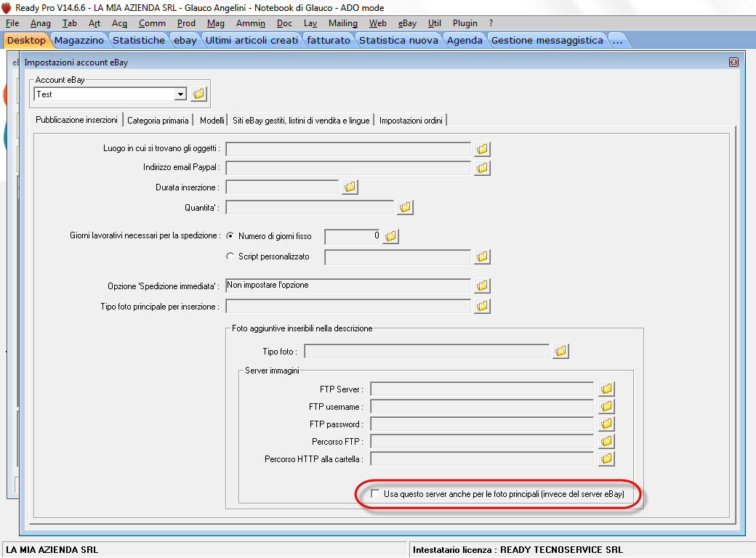
Task: Enable 'Usa questo server anche per le foto principali' checkbox
Action: 375,493
